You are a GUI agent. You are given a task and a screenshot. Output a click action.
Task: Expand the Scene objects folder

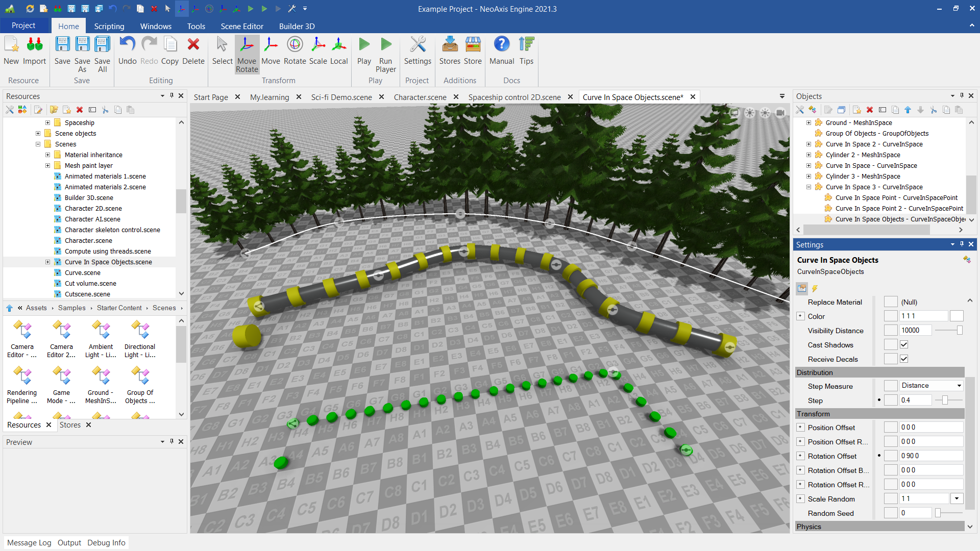(x=38, y=134)
